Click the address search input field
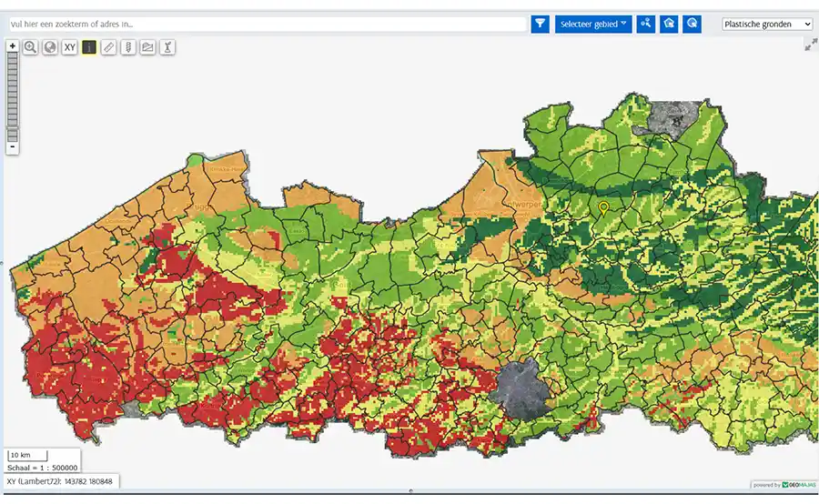This screenshot has height=504, width=819. point(266,25)
